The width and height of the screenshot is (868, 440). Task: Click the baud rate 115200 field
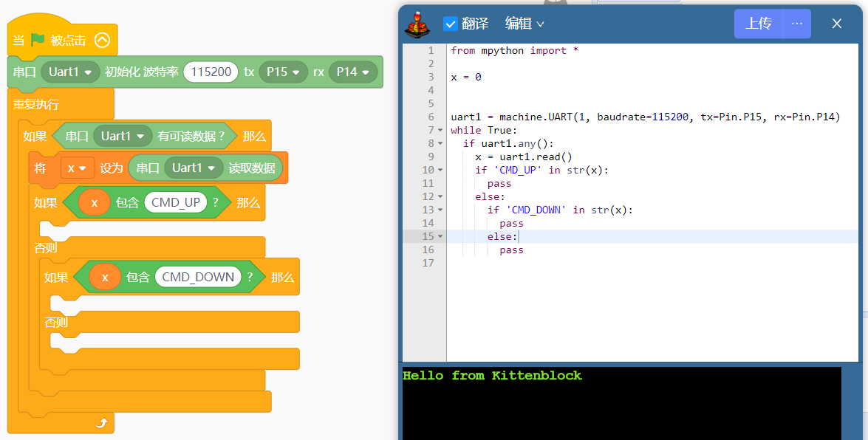211,72
